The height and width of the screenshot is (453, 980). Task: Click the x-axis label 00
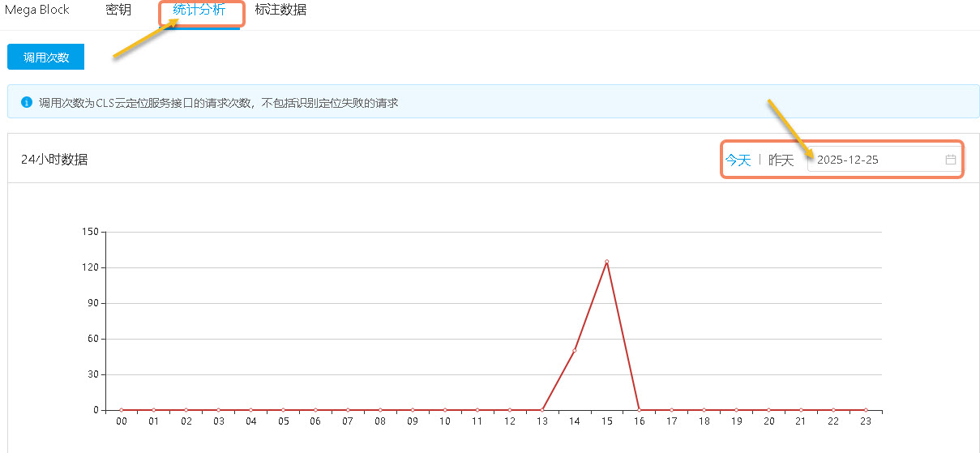coord(122,421)
